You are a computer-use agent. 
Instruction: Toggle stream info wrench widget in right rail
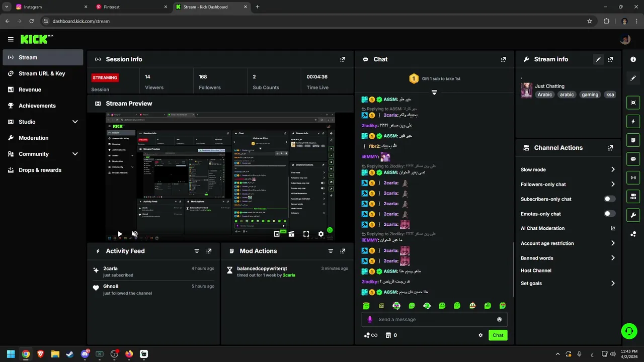633,215
